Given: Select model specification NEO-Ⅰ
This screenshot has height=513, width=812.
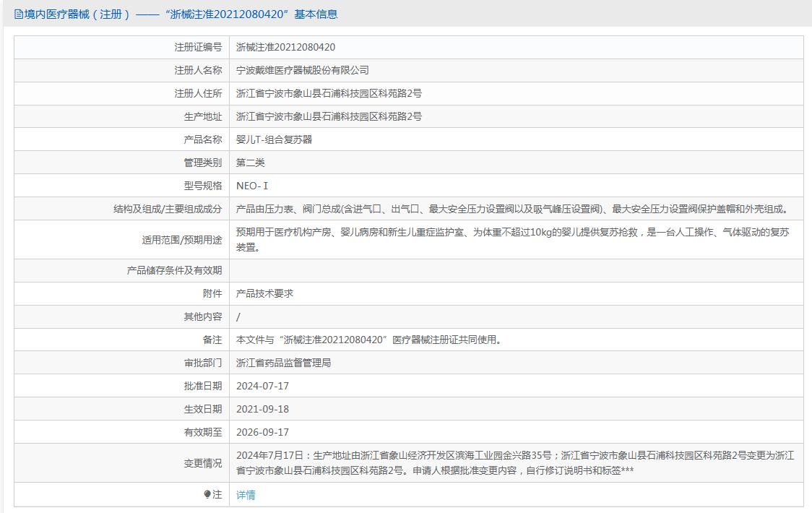Looking at the screenshot, I should [x=252, y=186].
